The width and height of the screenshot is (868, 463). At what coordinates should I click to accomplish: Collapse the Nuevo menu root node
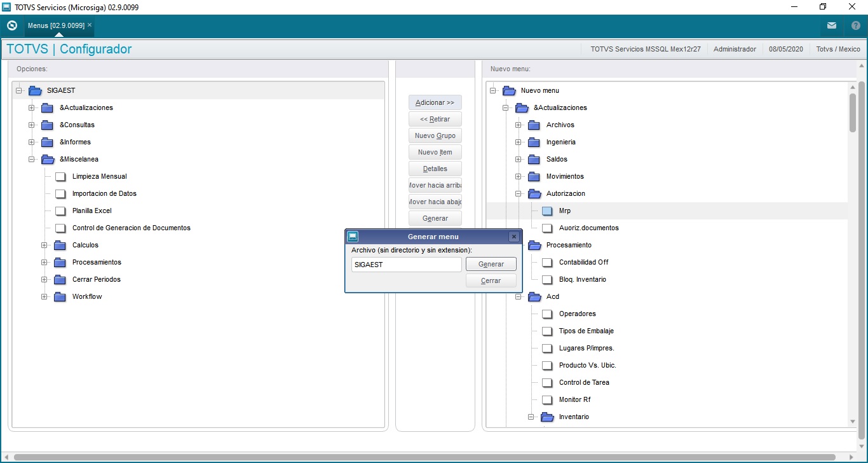[x=493, y=90]
